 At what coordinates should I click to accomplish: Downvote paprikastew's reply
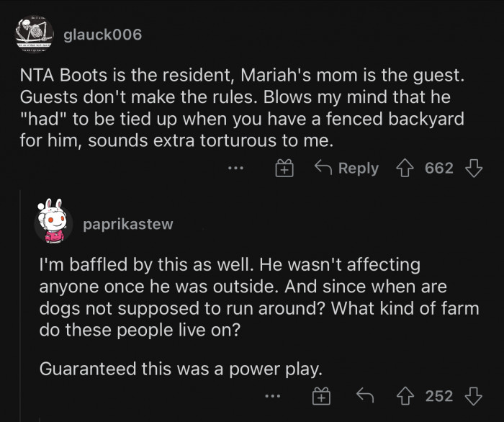pyautogui.click(x=473, y=395)
